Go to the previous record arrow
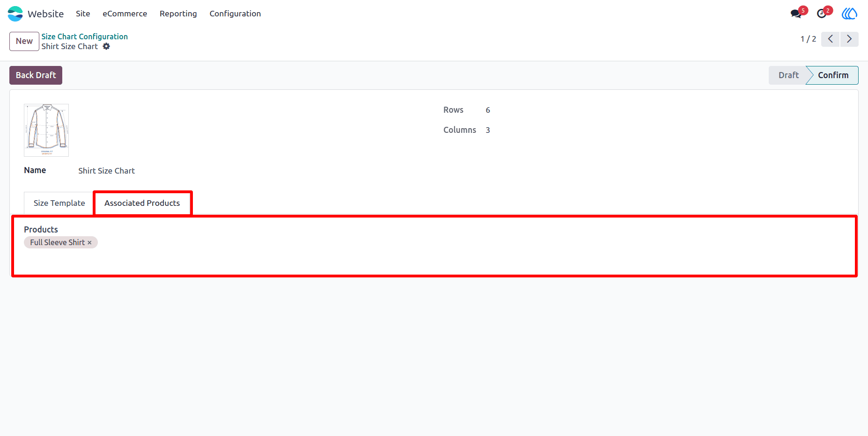 point(831,39)
